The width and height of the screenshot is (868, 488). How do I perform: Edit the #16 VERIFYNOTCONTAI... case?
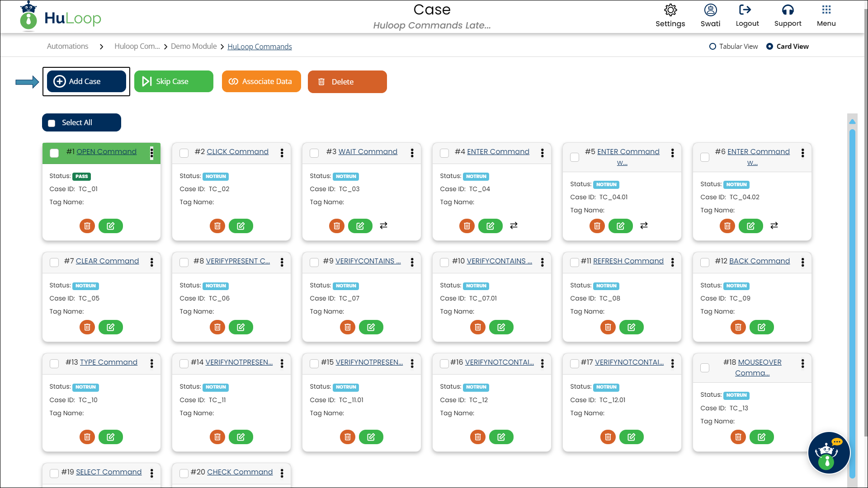tap(501, 437)
